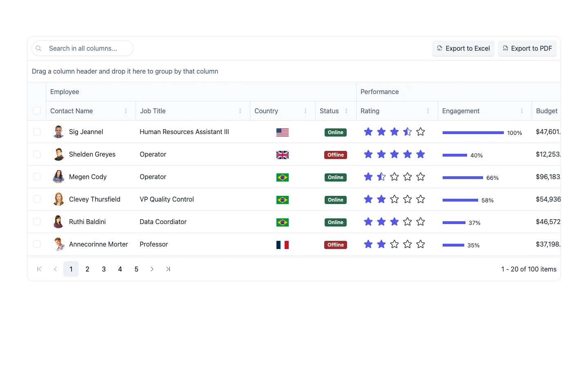The image size is (588, 368).
Task: Click Export to Excel button
Action: tap(463, 48)
